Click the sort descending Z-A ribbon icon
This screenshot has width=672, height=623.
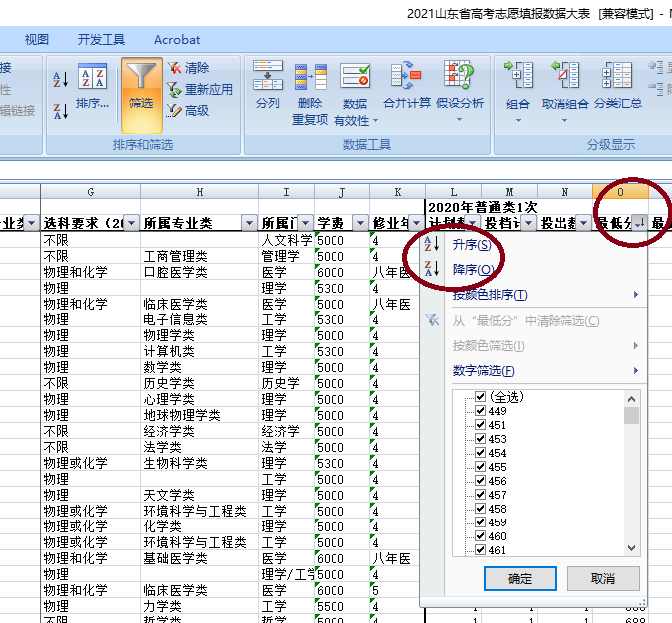click(60, 111)
